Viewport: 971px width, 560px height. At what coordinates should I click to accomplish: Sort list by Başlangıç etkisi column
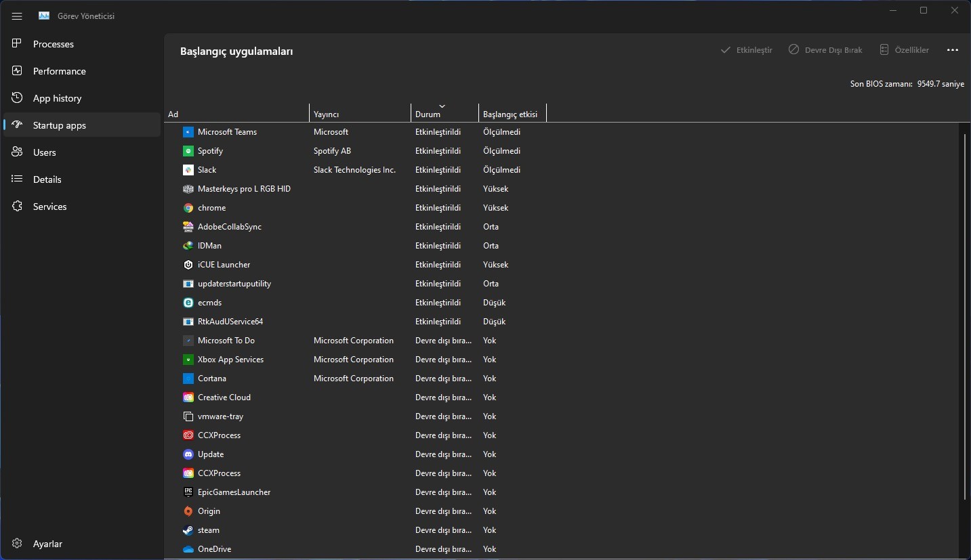click(510, 114)
